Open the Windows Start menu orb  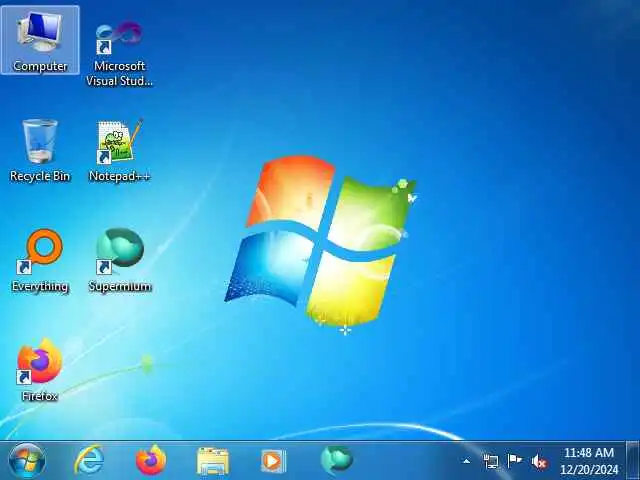27,461
